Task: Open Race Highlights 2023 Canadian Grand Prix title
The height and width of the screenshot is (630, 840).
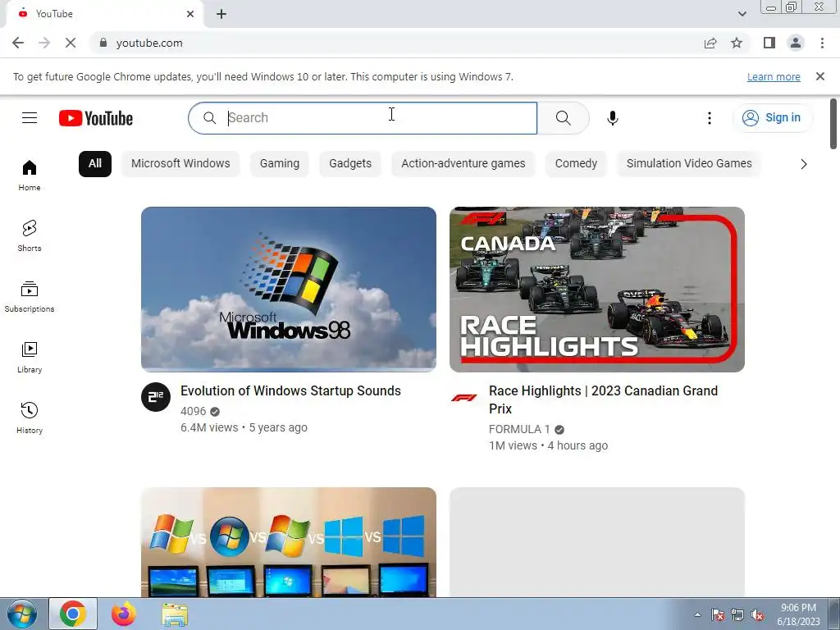Action: (x=603, y=399)
